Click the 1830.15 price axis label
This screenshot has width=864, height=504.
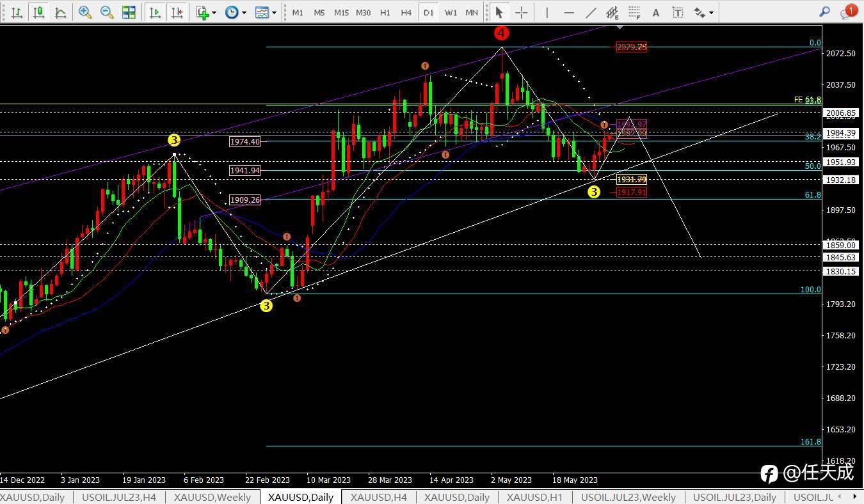point(841,271)
